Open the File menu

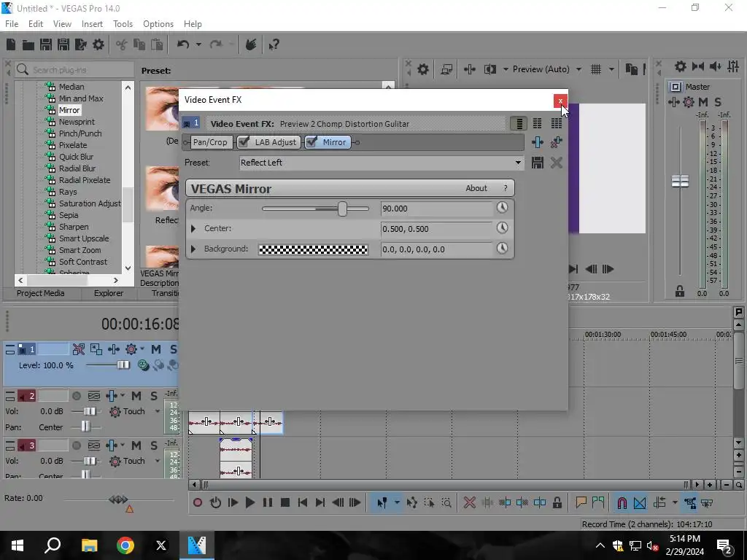click(12, 24)
